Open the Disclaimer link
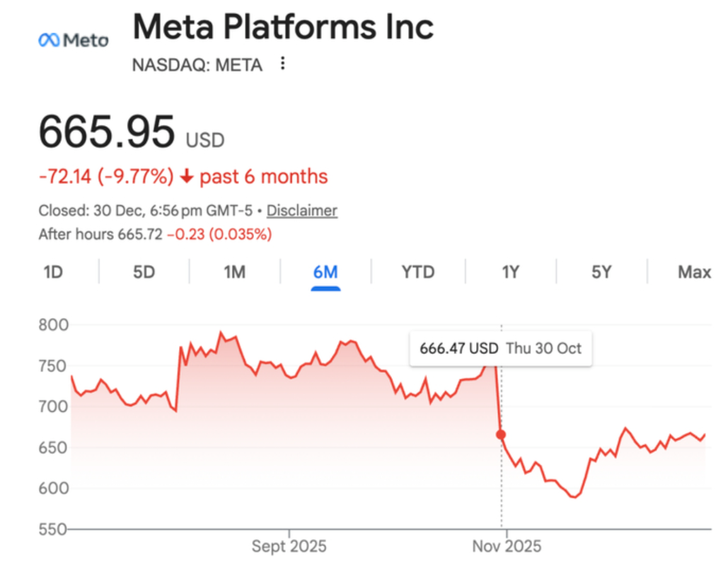 coord(302,211)
